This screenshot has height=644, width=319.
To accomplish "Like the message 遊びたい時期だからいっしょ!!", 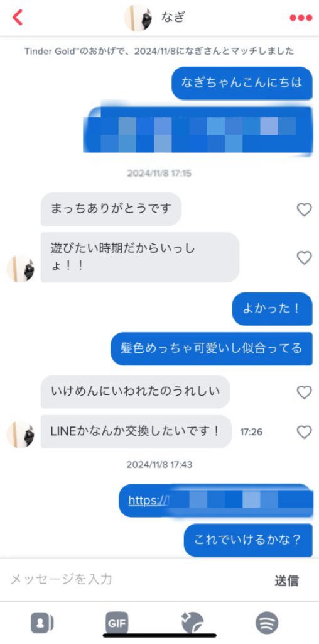I will point(304,257).
